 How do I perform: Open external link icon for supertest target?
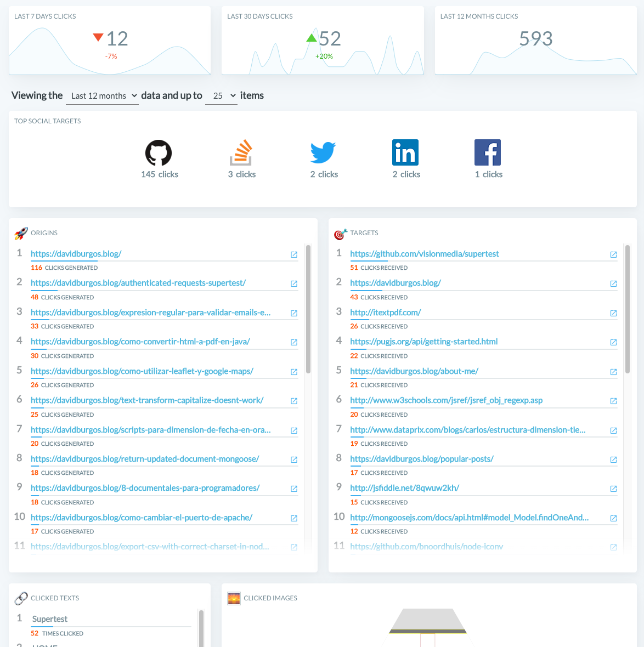coord(613,254)
